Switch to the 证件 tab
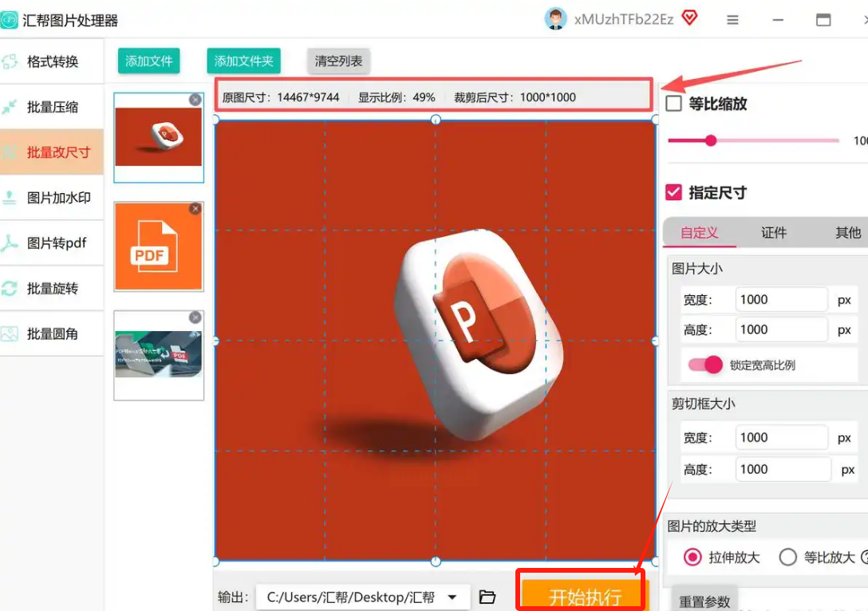This screenshot has height=611, width=868. pos(773,232)
